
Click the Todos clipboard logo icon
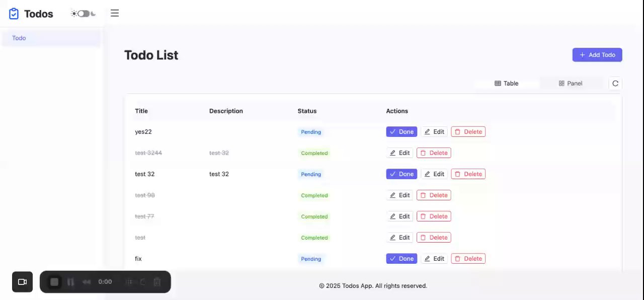click(14, 14)
